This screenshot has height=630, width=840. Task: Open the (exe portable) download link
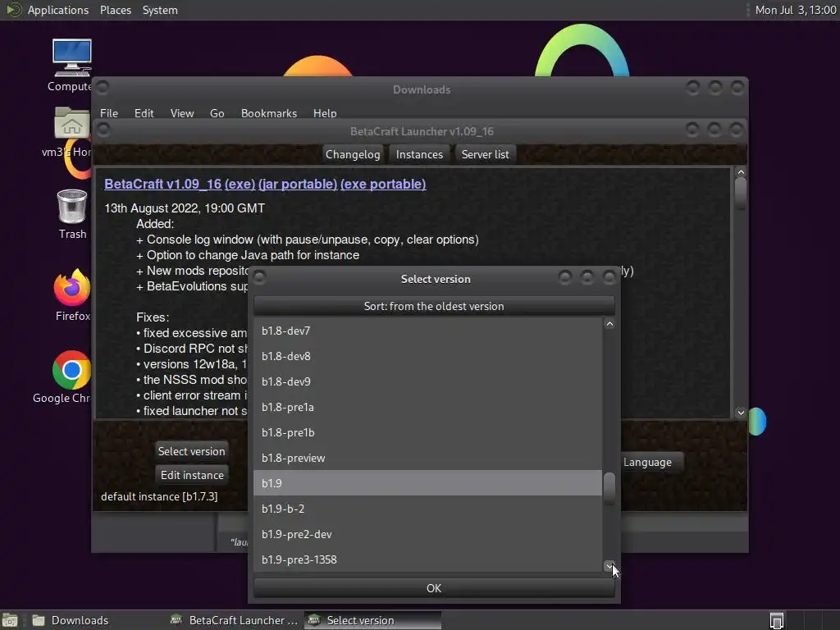[x=383, y=184]
